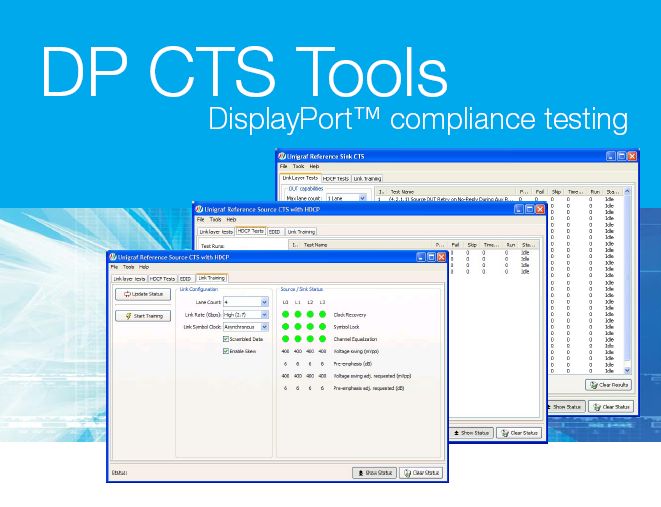Image resolution: width=661 pixels, height=507 pixels.
Task: Maximize the front Source CTS window
Action: [431, 257]
